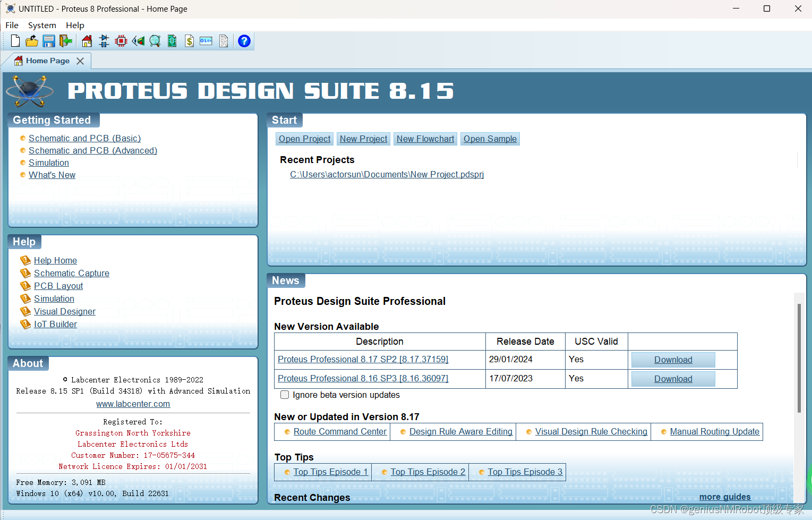The image size is (812, 520).
Task: Click the Home Page house toolbar icon
Action: (87, 41)
